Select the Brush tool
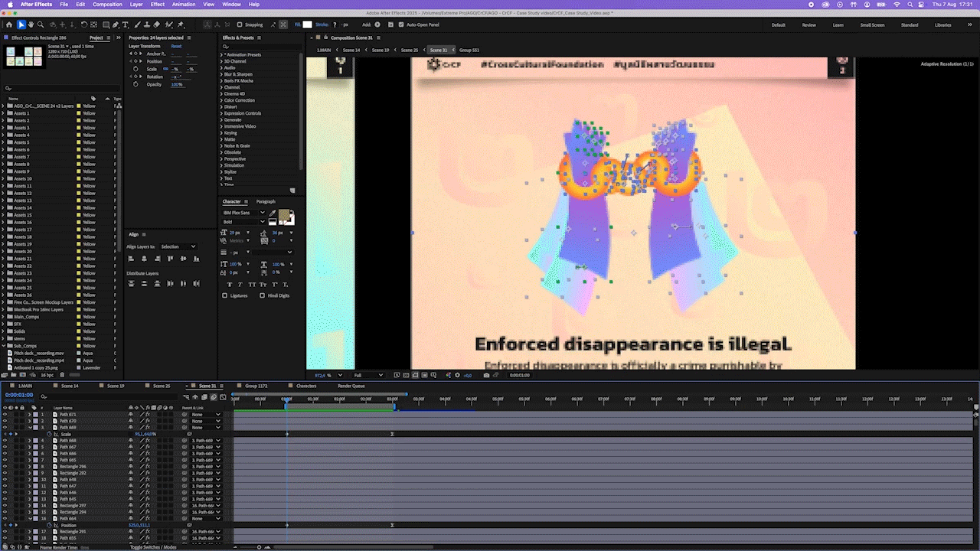 pos(138,24)
